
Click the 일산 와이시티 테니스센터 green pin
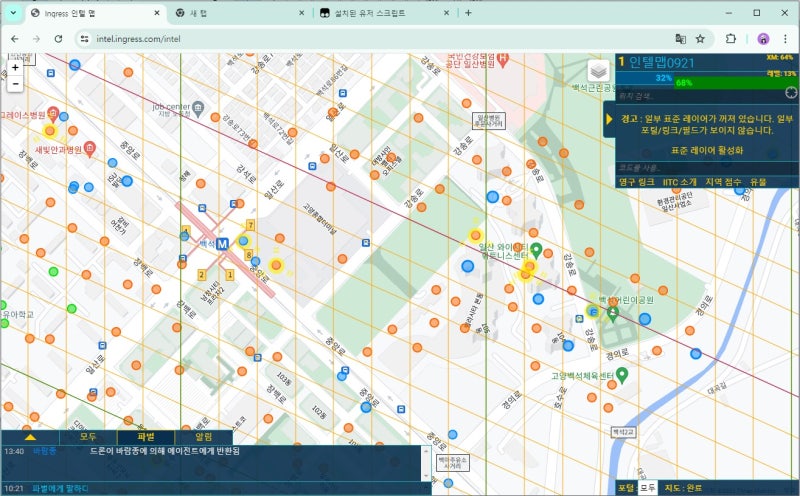coord(536,250)
